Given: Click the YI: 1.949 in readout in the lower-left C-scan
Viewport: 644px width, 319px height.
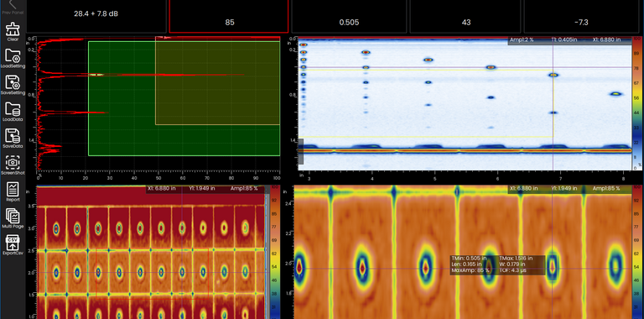Looking at the screenshot, I should click(201, 189).
